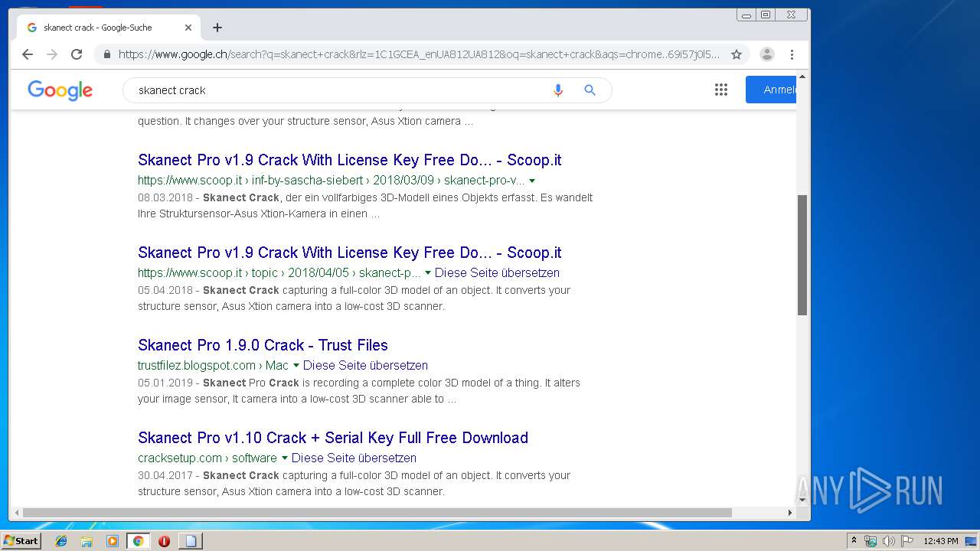Expand dropdown arrow beside trustfilez.blogspot.com URL

[x=296, y=366]
